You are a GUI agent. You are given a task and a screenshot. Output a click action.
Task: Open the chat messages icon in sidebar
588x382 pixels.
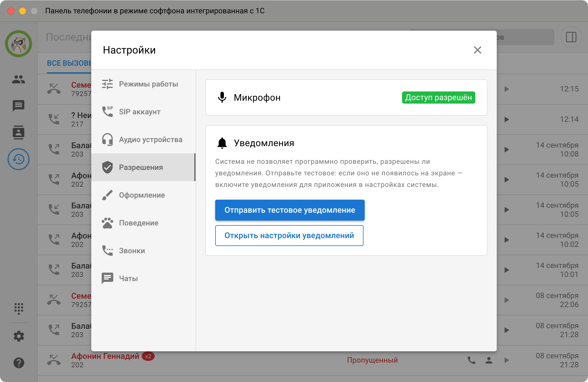[x=19, y=106]
